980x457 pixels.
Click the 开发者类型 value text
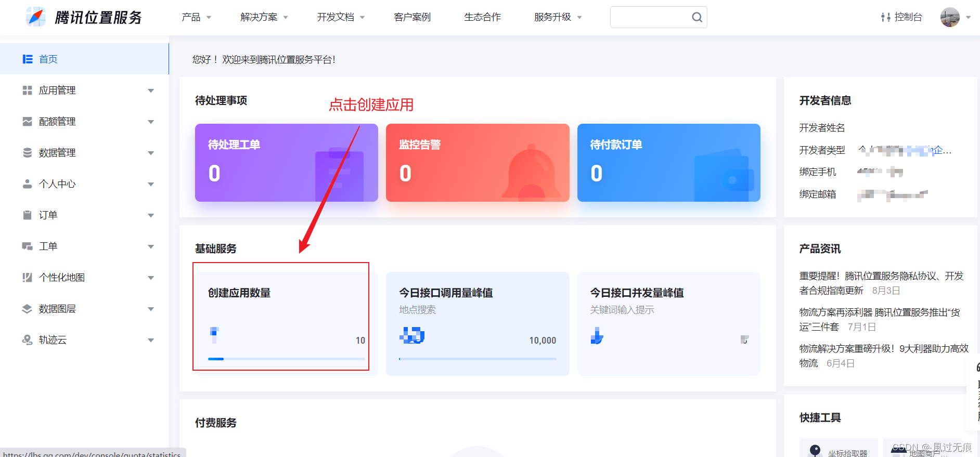click(x=905, y=150)
